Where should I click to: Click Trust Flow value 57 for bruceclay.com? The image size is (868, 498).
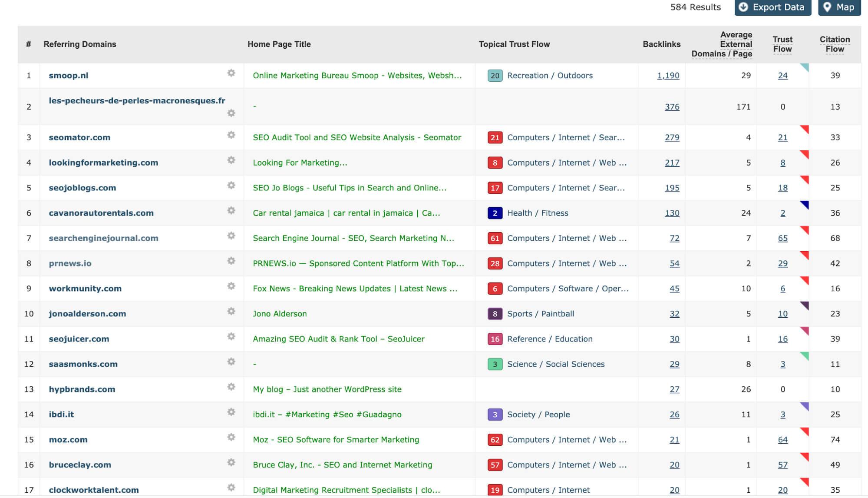(x=783, y=465)
